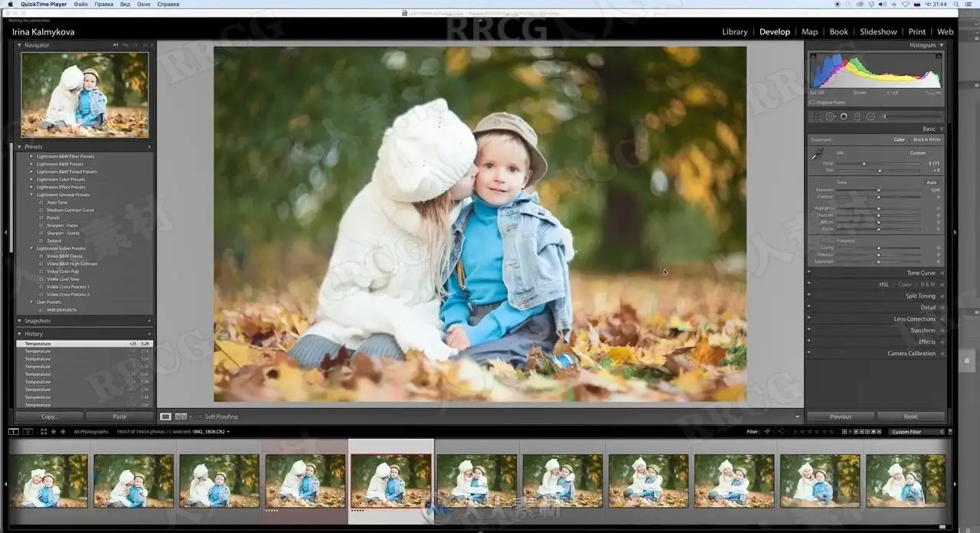This screenshot has width=980, height=533.
Task: Switch to the Book module
Action: coord(839,31)
